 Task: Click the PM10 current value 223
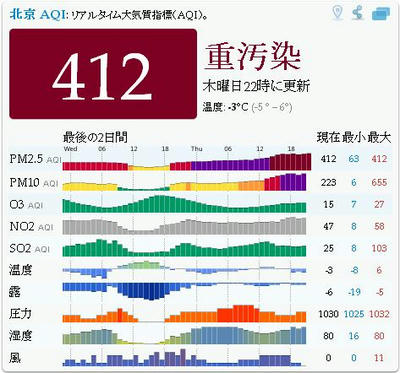[x=328, y=182]
